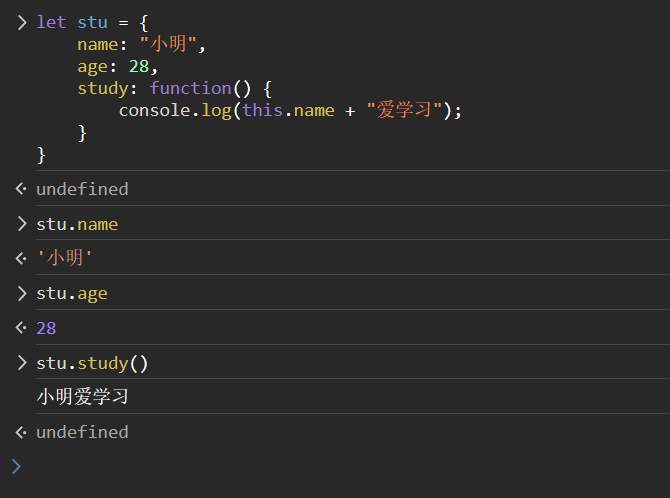Click the input chevron beside 'let stu'
670x498 pixels.
[x=21, y=22]
